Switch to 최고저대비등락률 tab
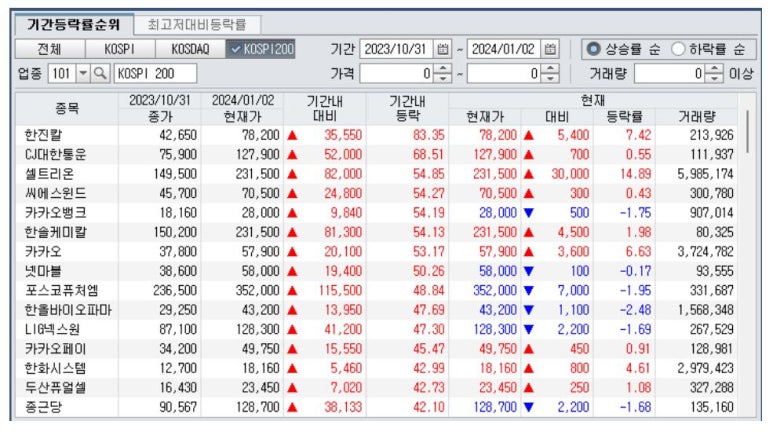 click(197, 25)
